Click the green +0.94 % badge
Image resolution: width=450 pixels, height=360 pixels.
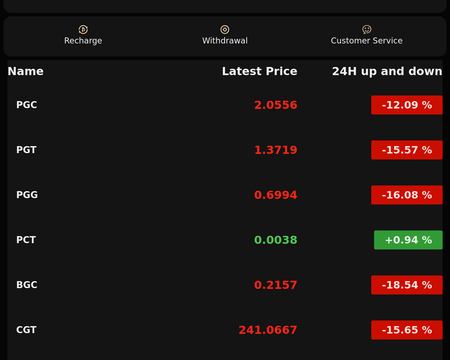click(408, 240)
